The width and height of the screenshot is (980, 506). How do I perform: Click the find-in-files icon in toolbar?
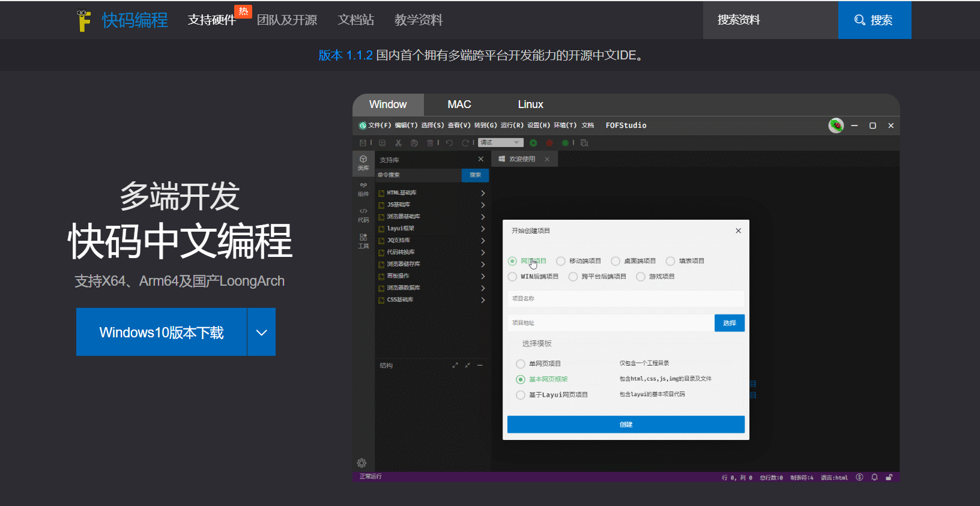tap(584, 143)
